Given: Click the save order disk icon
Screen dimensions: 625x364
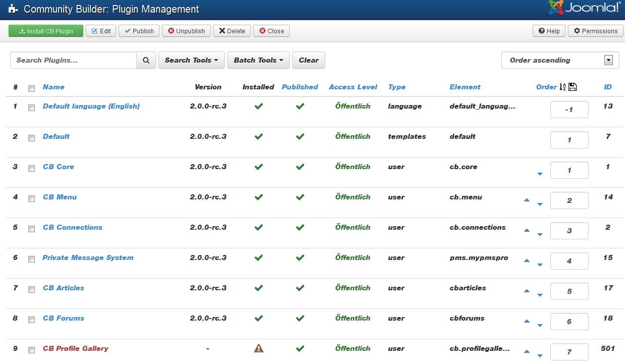Looking at the screenshot, I should point(572,87).
